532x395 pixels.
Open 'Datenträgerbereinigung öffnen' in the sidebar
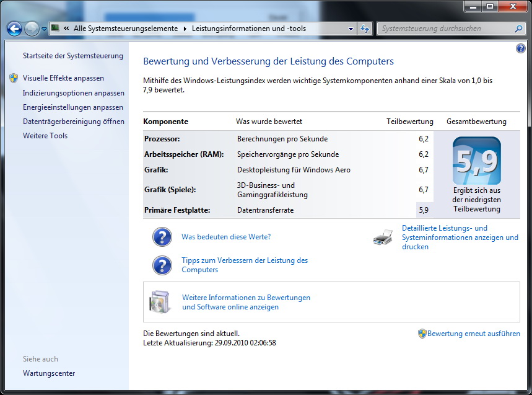coord(73,122)
